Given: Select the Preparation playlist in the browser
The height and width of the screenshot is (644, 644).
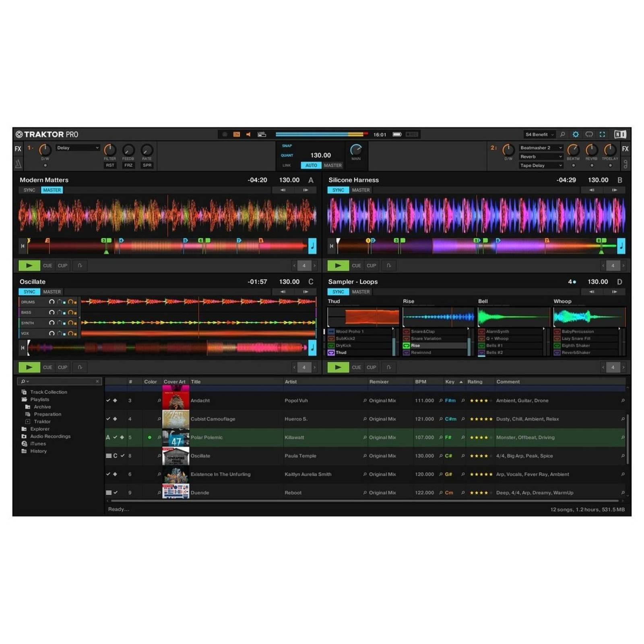Looking at the screenshot, I should pos(47,414).
